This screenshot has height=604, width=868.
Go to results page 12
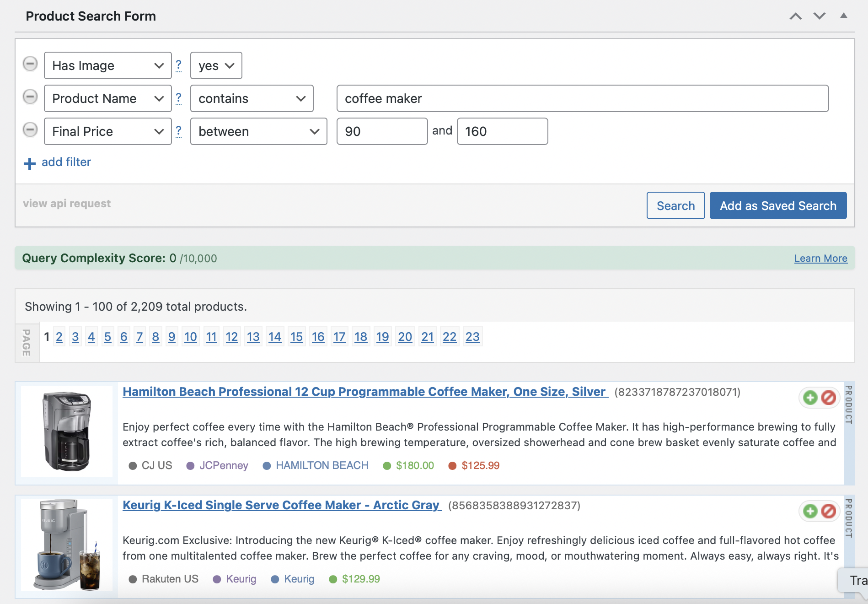pos(232,337)
